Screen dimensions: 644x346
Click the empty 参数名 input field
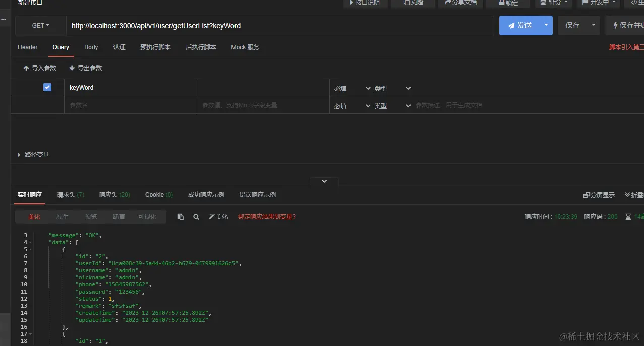point(131,105)
